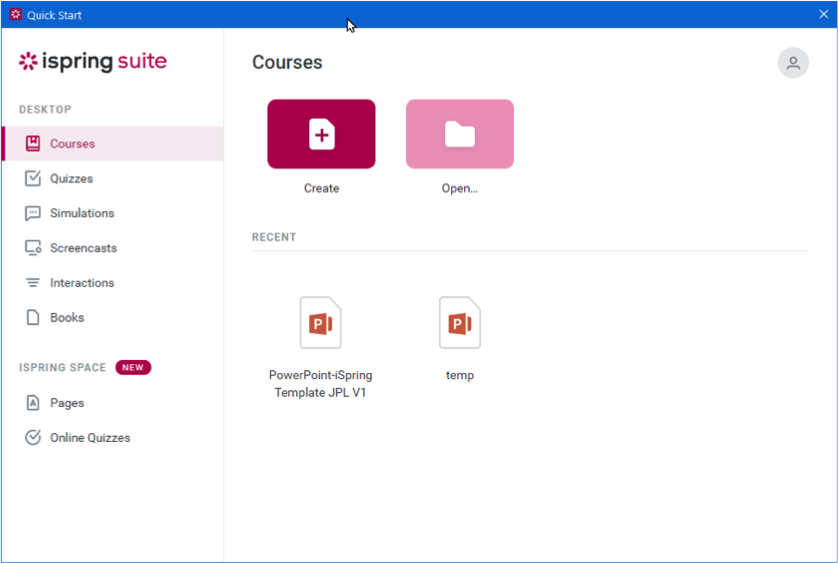Select the Quizzes checkmark icon
The height and width of the screenshot is (563, 838).
click(33, 179)
